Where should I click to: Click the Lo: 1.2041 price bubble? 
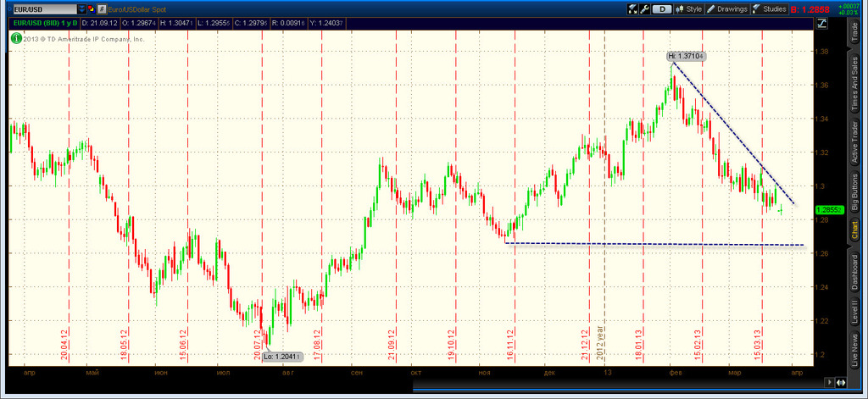pos(283,357)
